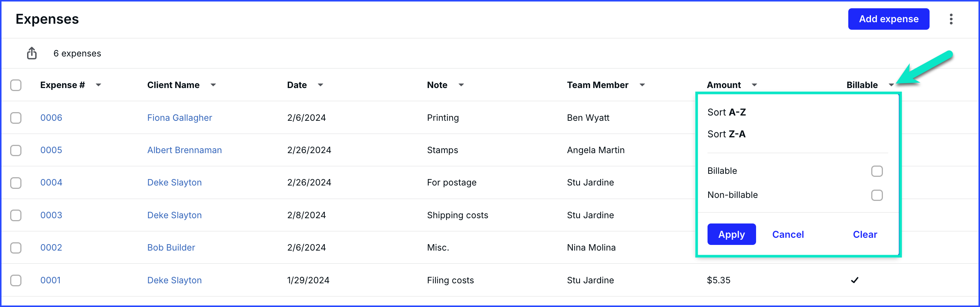980x307 pixels.
Task: Collapse the Billable column dropdown arrow
Action: (891, 85)
